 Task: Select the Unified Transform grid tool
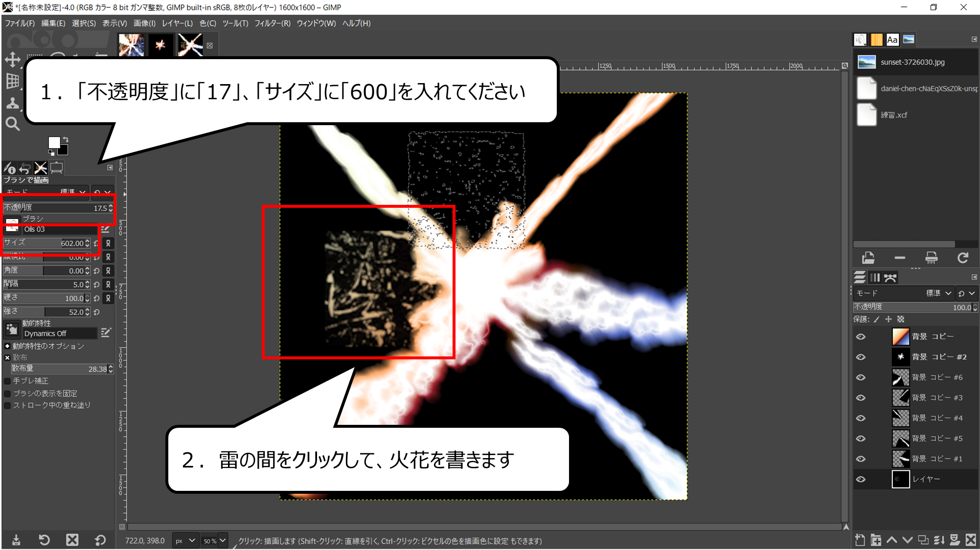[13, 81]
